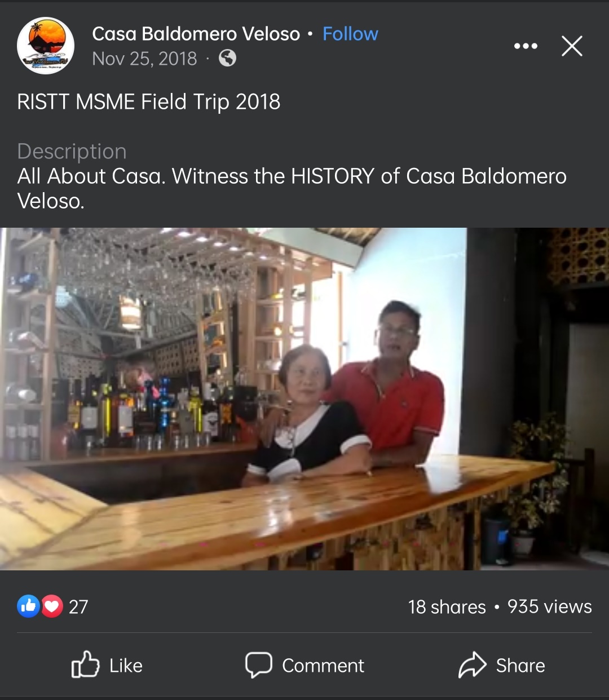609x700 pixels.
Task: Play the bar counter video
Action: click(304, 399)
